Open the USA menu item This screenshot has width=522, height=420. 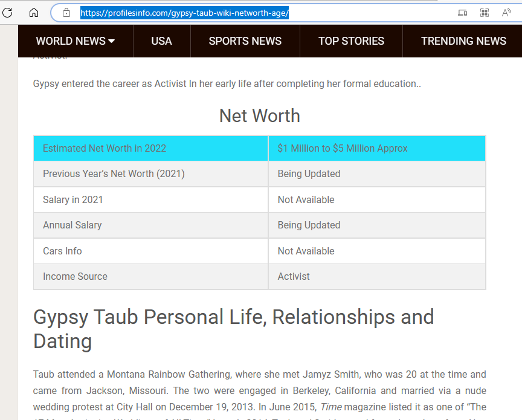(x=161, y=41)
